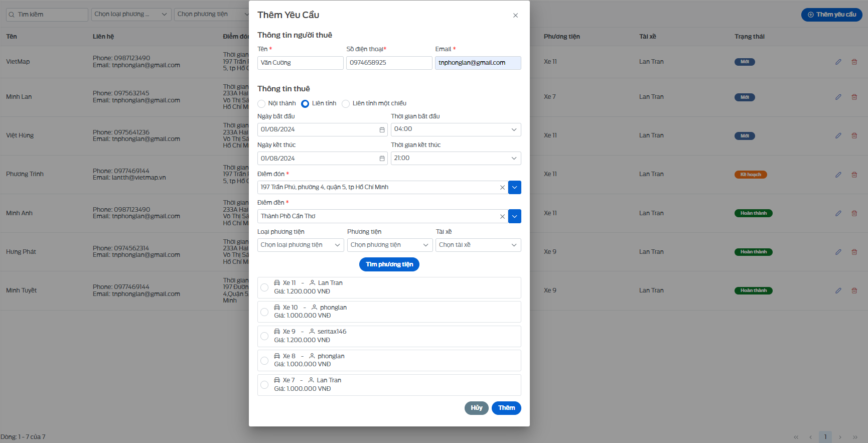Image resolution: width=868 pixels, height=443 pixels.
Task: Open calendar icon in Ngày kết thúc field
Action: [x=382, y=159]
